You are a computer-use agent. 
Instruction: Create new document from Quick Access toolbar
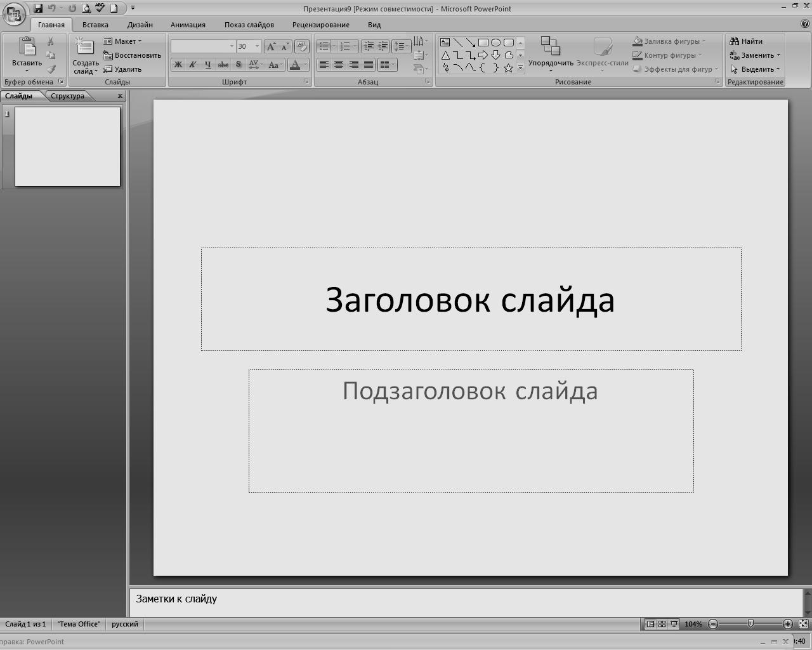(114, 8)
